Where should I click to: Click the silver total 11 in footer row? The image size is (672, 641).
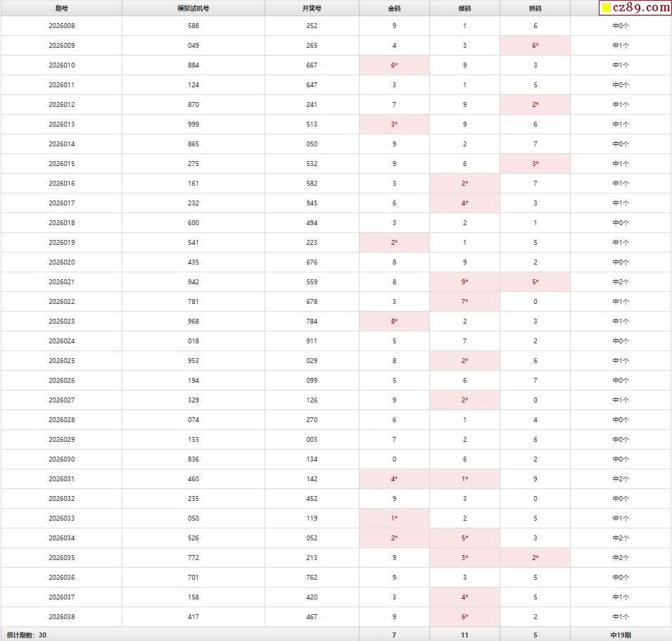click(464, 635)
